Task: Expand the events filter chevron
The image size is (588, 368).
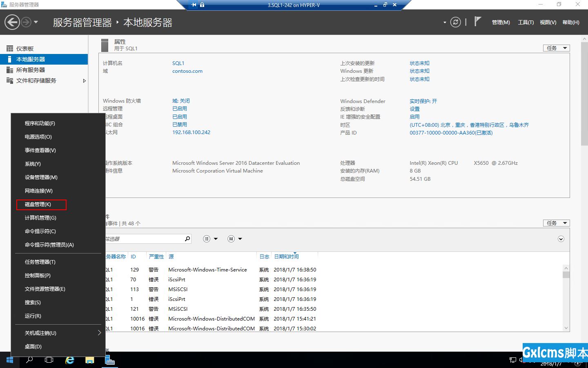Action: pyautogui.click(x=561, y=239)
